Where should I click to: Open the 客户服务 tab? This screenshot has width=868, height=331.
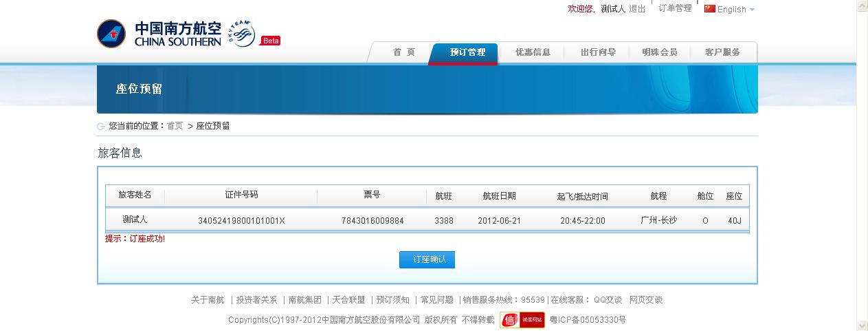(722, 52)
